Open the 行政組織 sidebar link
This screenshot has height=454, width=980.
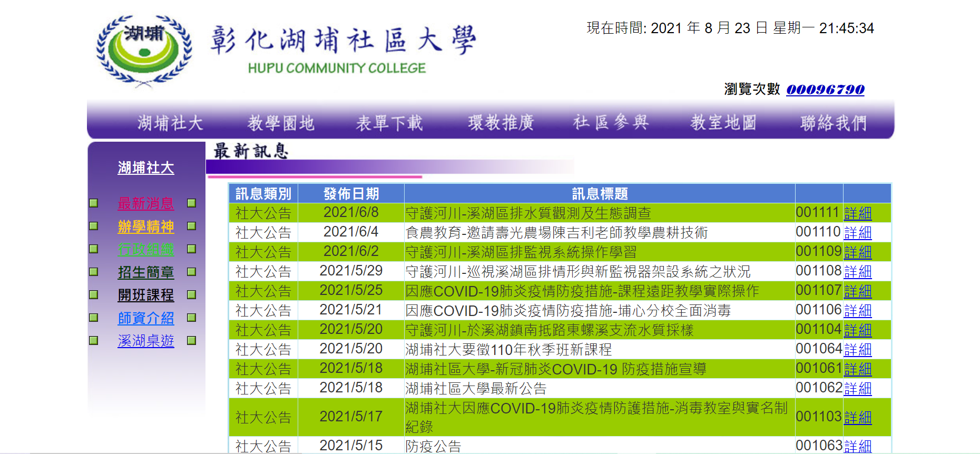click(x=145, y=249)
